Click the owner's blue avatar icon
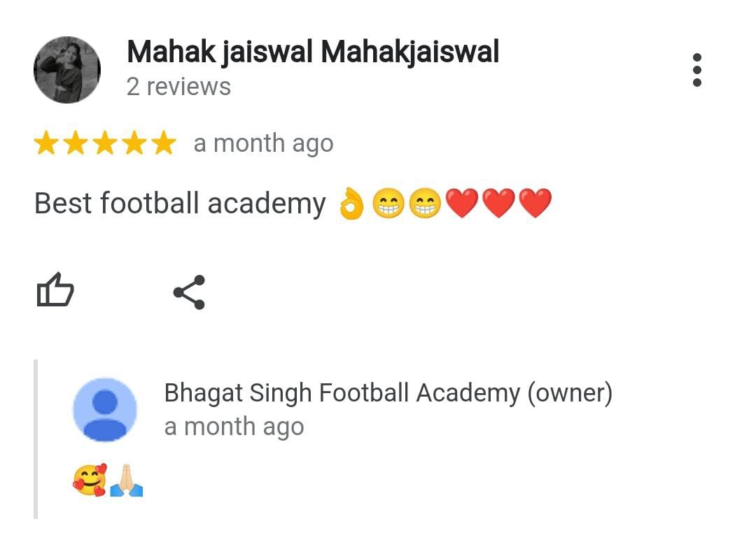The height and width of the screenshot is (547, 756). coord(105,410)
